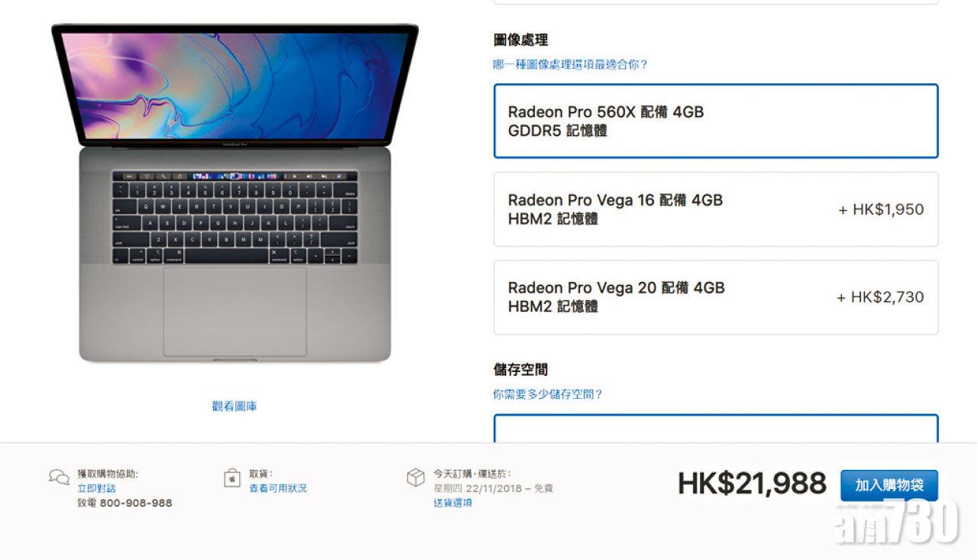978x560 pixels.
Task: Open 查看可用狀況 availability link
Action: [278, 488]
